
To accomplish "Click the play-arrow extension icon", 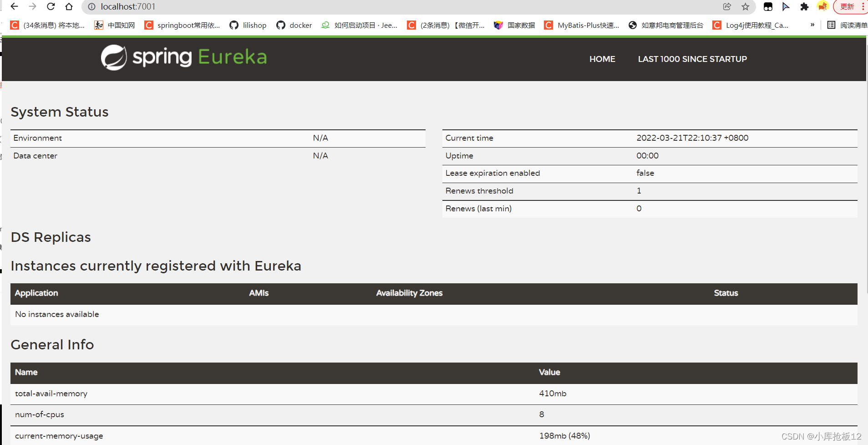I will [x=786, y=6].
